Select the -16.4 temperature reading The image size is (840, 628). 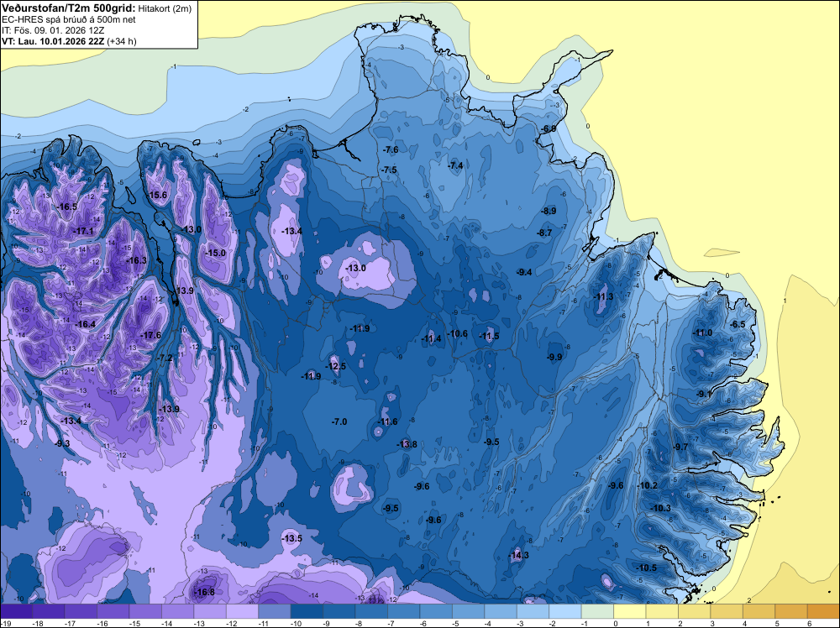pos(85,324)
